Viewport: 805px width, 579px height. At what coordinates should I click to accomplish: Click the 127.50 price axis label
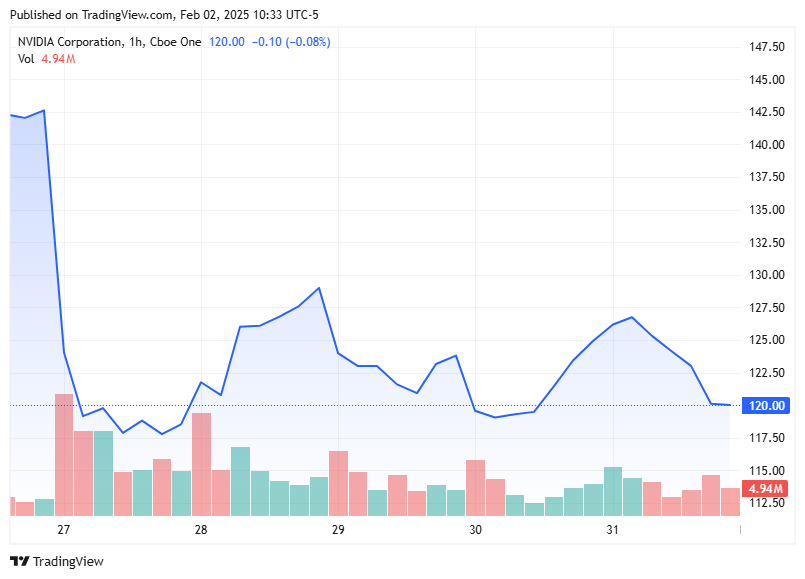pos(766,307)
